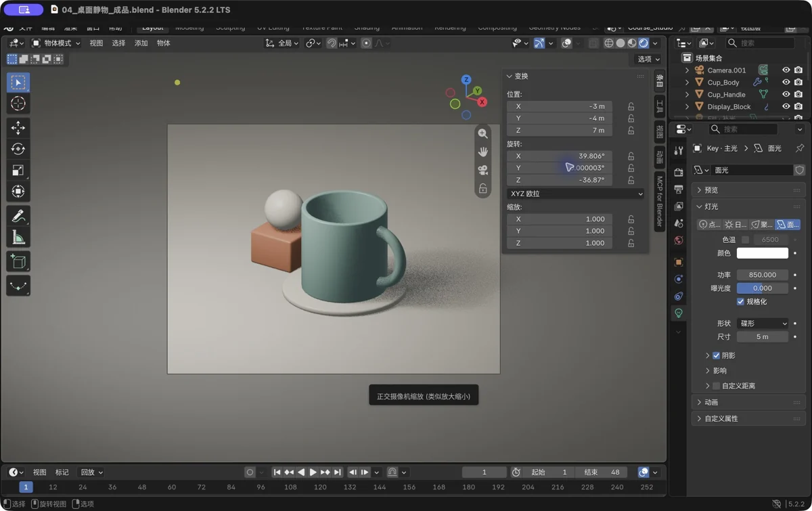Play the animation forward
This screenshot has width=812, height=511.
313,472
